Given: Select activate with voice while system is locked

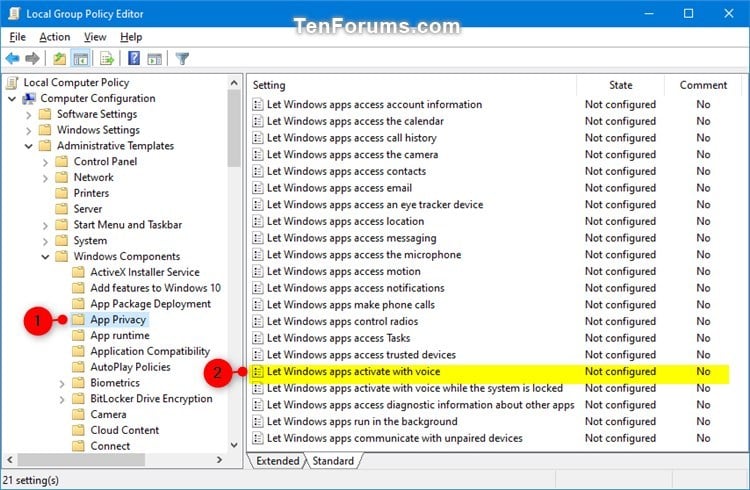Looking at the screenshot, I should coord(415,388).
